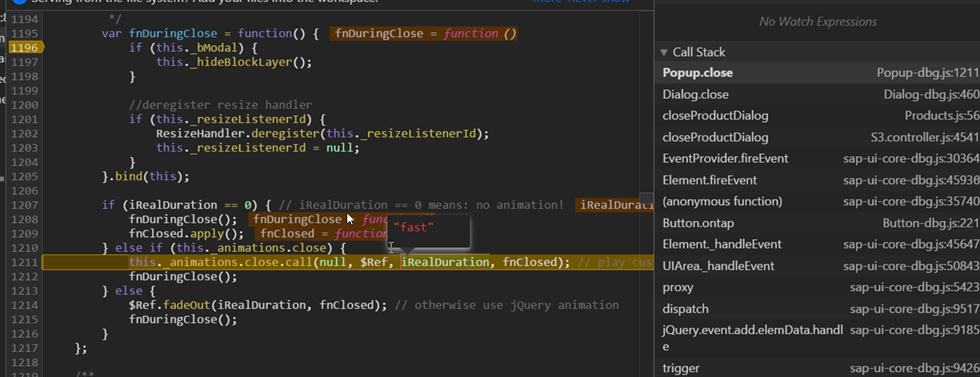This screenshot has height=377, width=980.
Task: Open the S3.controller.js:4541 source link
Action: click(x=925, y=137)
